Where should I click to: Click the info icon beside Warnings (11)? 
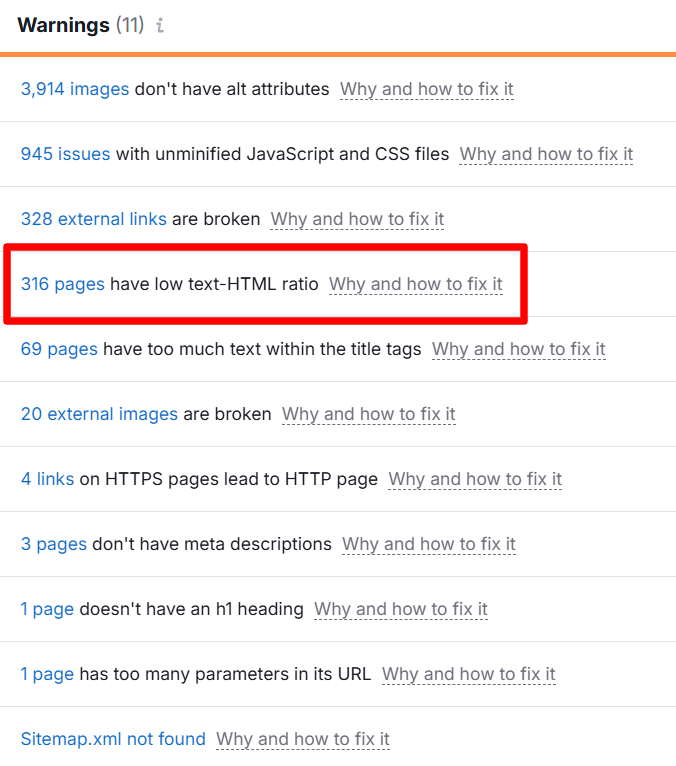point(160,25)
